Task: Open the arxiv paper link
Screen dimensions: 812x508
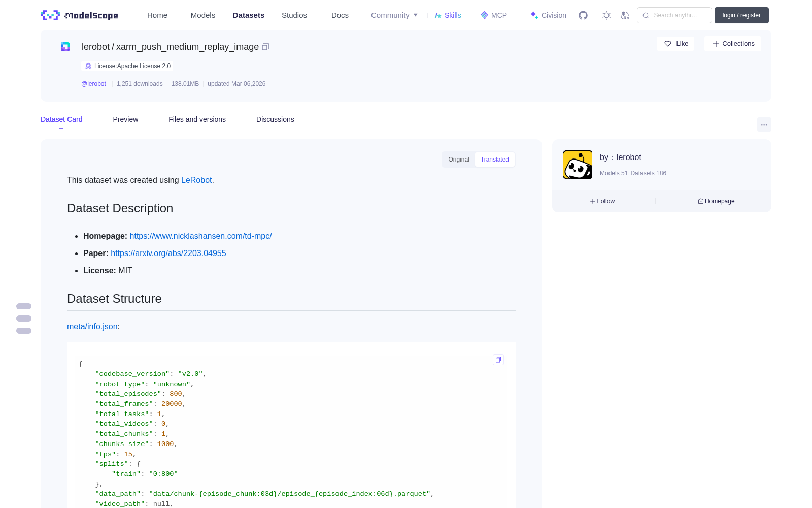Action: click(x=168, y=253)
